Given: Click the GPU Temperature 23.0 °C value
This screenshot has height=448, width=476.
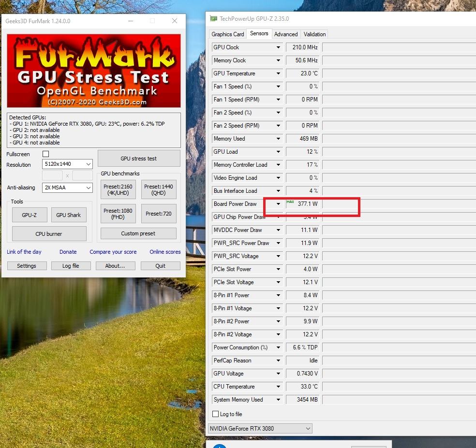Looking at the screenshot, I should (303, 73).
